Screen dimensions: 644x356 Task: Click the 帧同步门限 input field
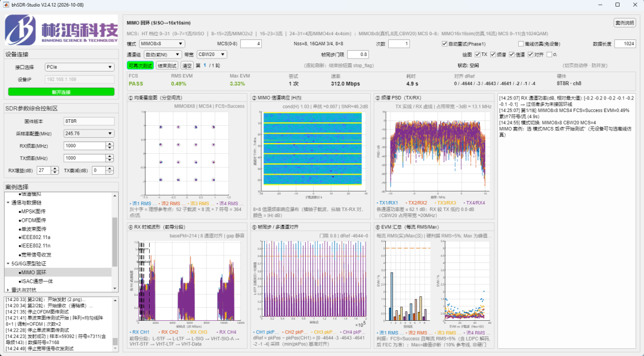click(x=358, y=54)
